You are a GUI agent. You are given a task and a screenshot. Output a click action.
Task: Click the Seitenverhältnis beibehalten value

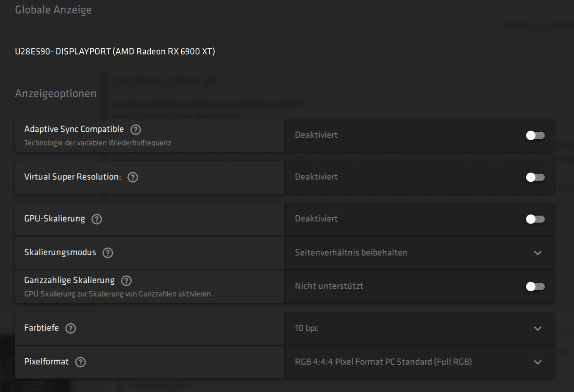point(351,253)
